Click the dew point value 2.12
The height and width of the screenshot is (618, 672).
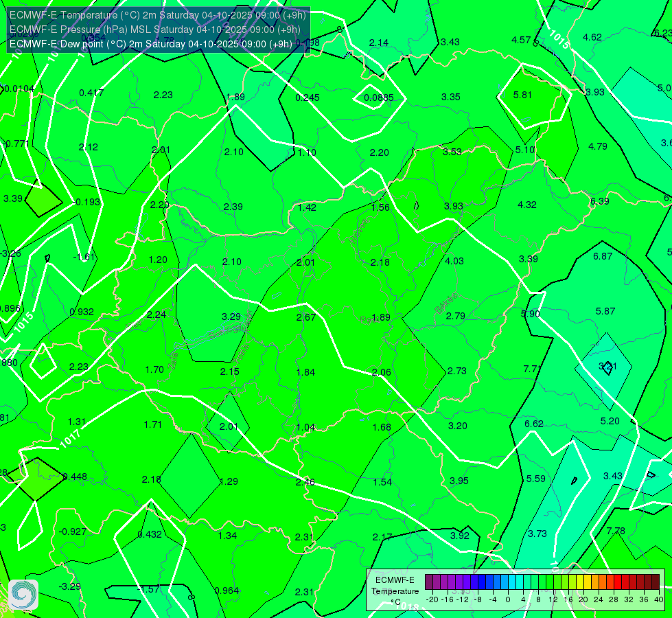coord(89,147)
